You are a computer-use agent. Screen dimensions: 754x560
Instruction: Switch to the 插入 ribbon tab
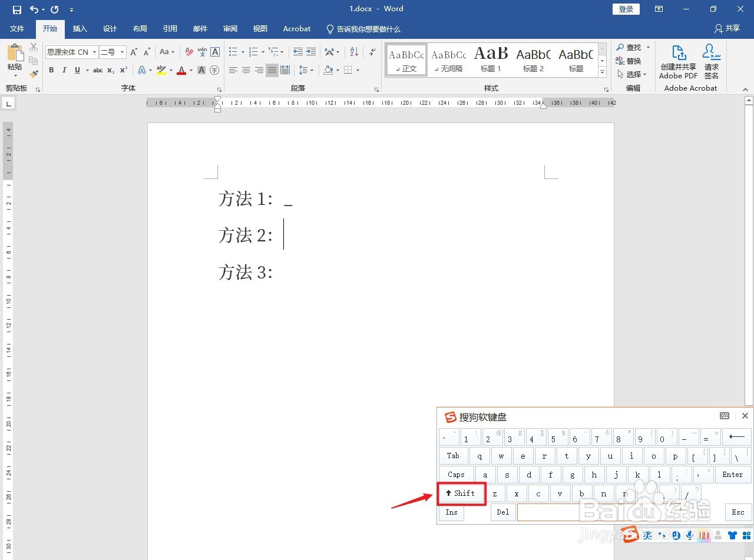[80, 28]
